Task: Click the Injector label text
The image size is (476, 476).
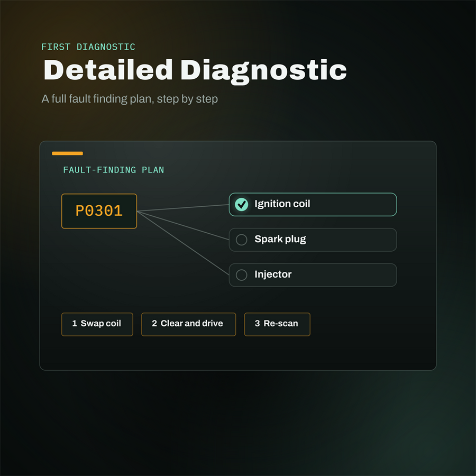Action: click(x=273, y=274)
